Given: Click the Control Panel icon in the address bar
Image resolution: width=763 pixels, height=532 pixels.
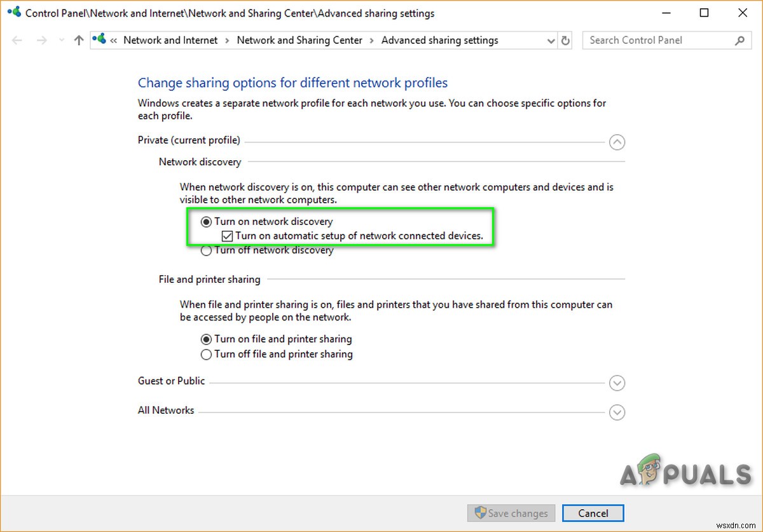Looking at the screenshot, I should [99, 39].
